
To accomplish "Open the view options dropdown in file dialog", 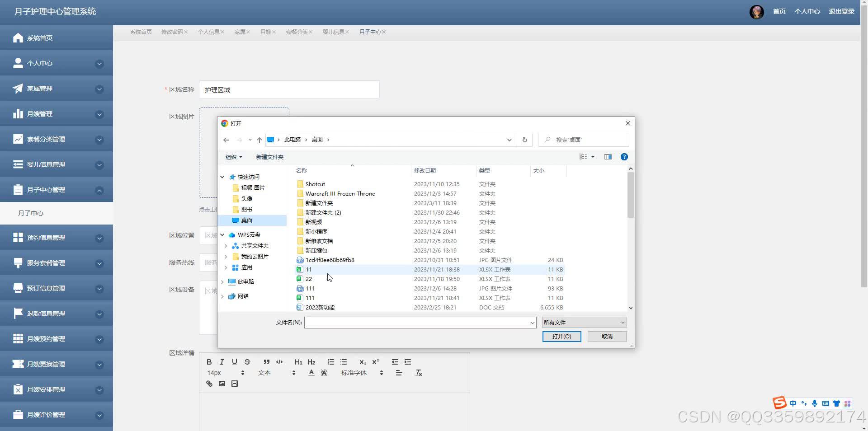I will point(593,157).
